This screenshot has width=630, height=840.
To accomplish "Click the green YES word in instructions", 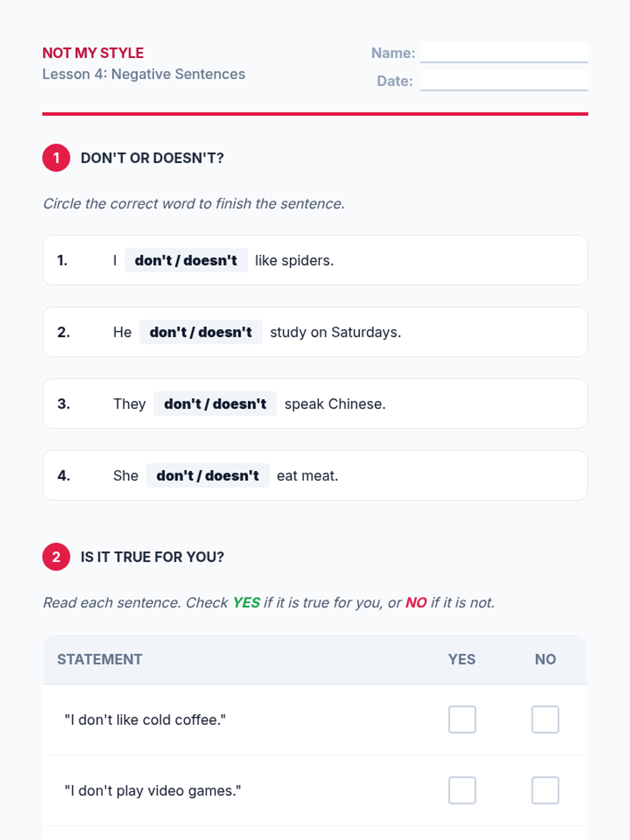I will (x=246, y=603).
